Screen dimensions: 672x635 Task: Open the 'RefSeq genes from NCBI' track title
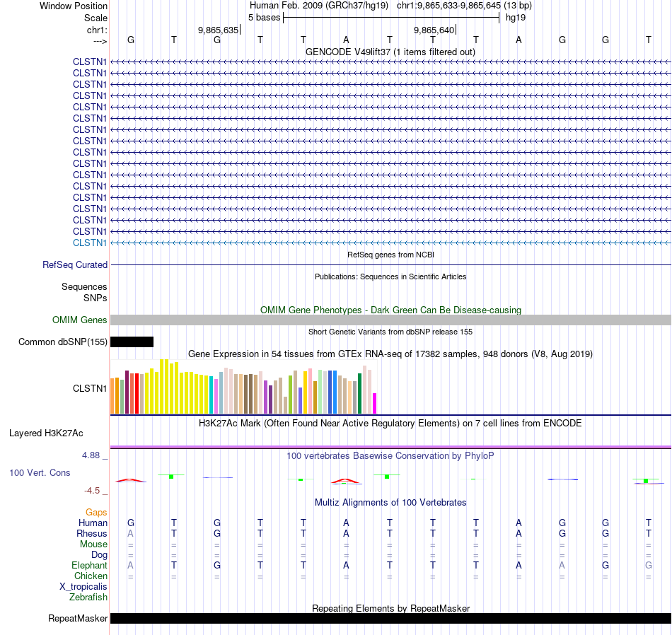coord(390,255)
